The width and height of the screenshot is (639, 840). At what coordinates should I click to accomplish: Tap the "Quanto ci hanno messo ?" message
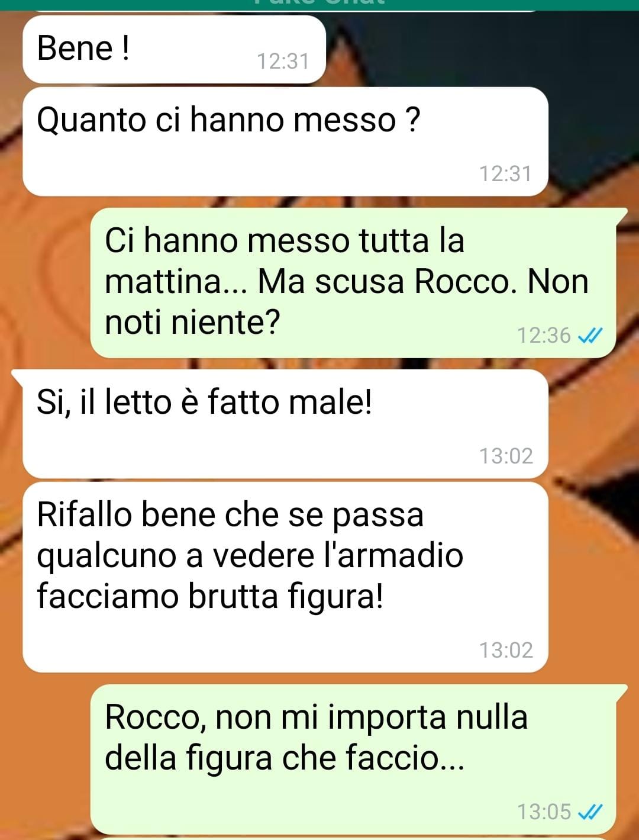coord(285,141)
